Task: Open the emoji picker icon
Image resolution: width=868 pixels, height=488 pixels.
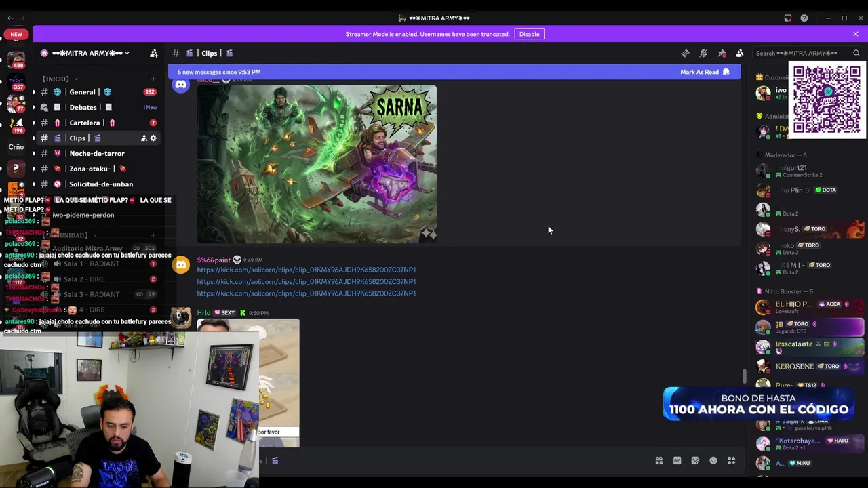Action: coord(713,461)
